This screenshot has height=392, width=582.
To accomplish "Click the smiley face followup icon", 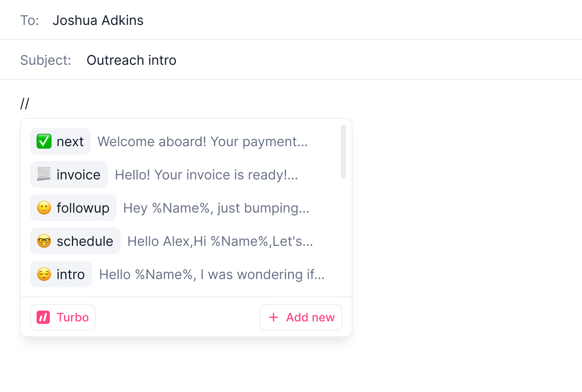I will [x=44, y=208].
